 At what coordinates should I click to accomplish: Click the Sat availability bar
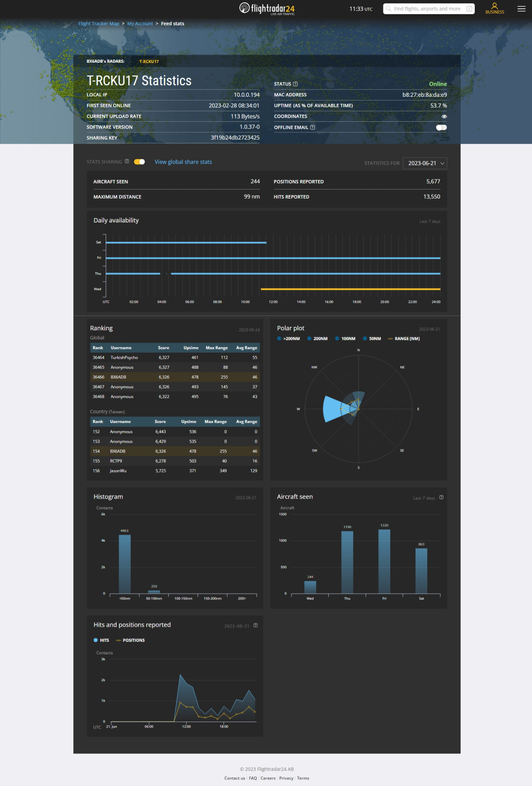[186, 243]
